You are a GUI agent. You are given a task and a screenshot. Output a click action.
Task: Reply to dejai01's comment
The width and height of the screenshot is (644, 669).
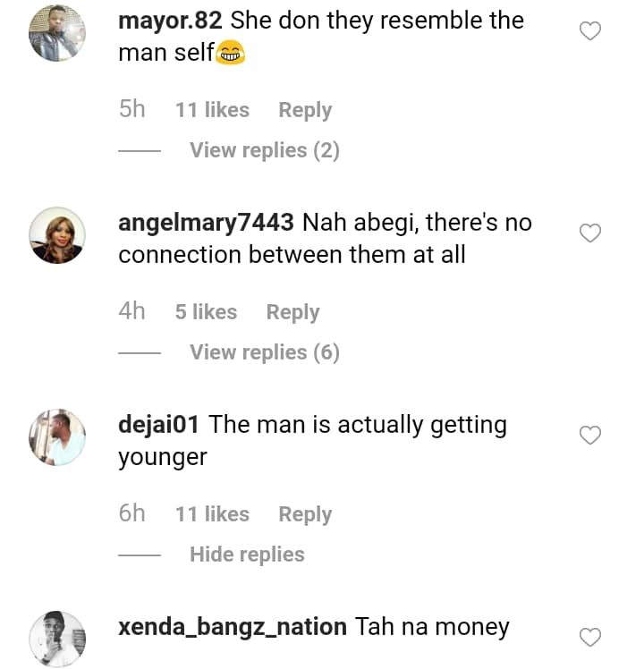coord(305,514)
